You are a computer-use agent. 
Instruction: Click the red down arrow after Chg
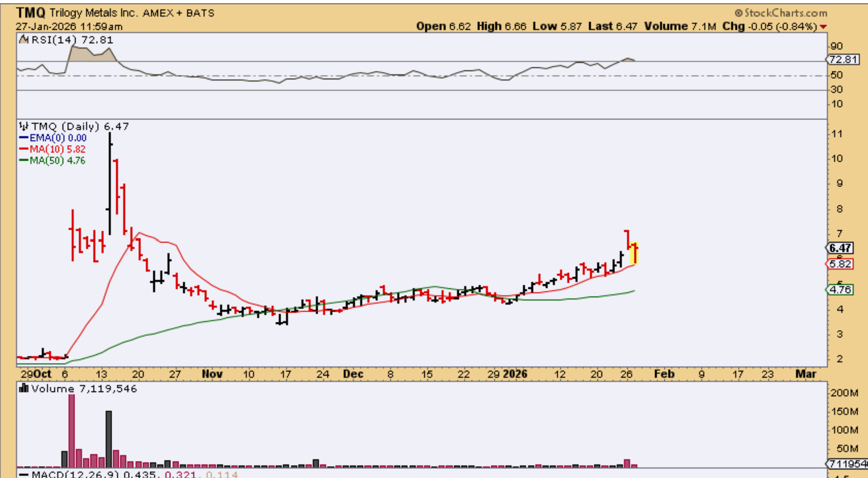824,27
